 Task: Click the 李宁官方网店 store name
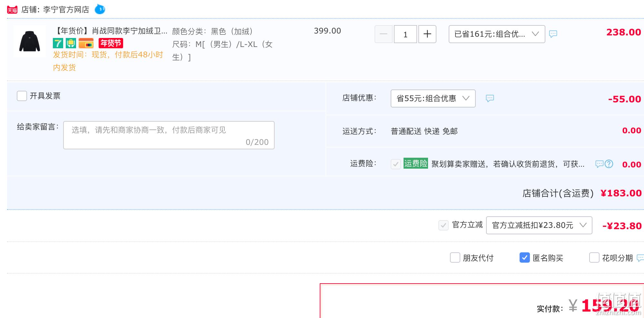point(66,10)
